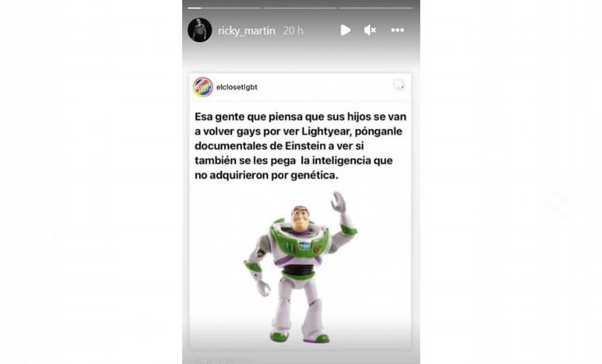The height and width of the screenshot is (364, 602).
Task: Jump to the third story progress segment
Action: 376,8
